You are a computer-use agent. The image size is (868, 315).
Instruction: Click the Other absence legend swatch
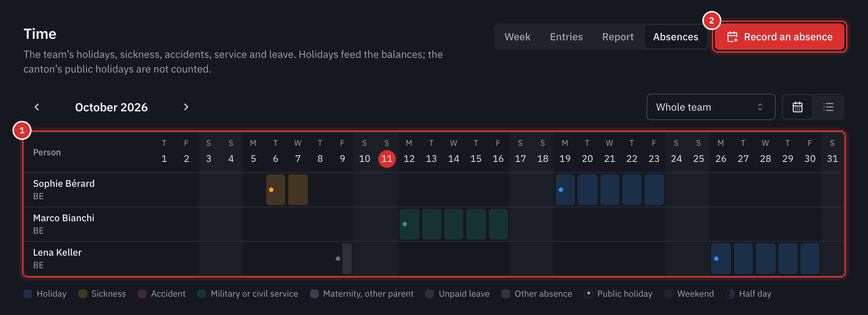coord(506,294)
